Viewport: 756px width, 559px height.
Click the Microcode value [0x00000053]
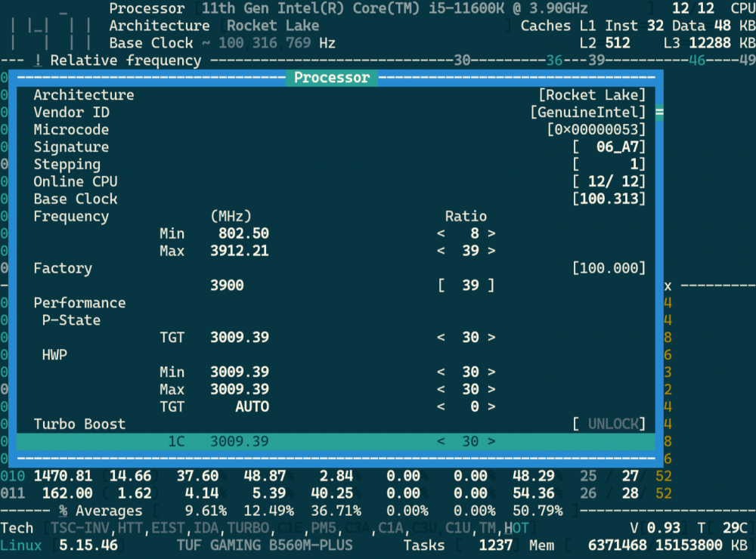(596, 130)
